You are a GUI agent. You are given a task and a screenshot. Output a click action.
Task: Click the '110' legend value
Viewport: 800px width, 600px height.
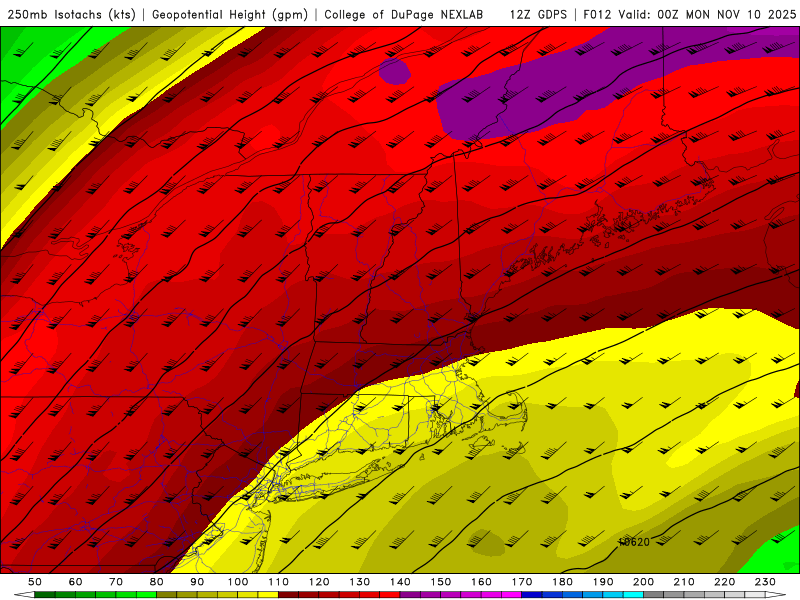point(279,582)
